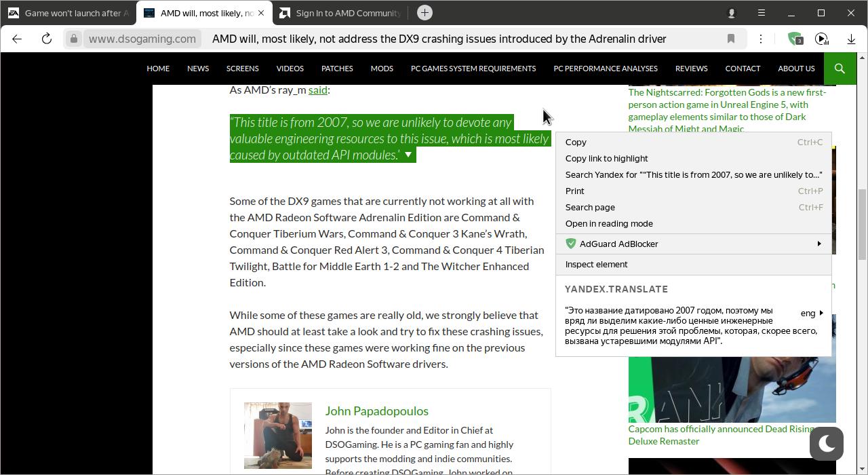Image resolution: width=868 pixels, height=475 pixels.
Task: Expand the AdGuard AdBlocker submenu arrow
Action: point(819,244)
